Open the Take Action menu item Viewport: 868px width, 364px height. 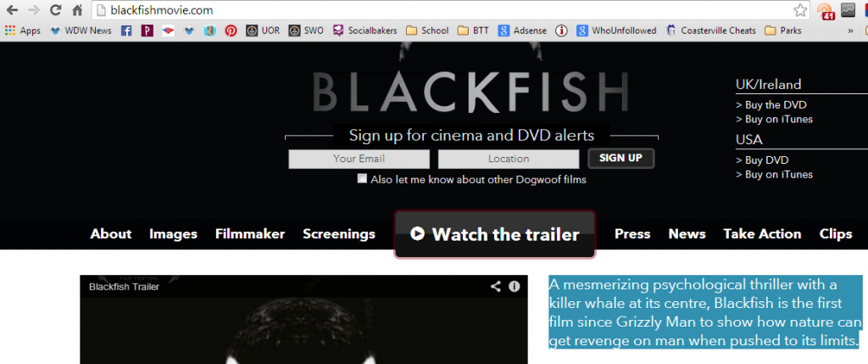point(762,234)
